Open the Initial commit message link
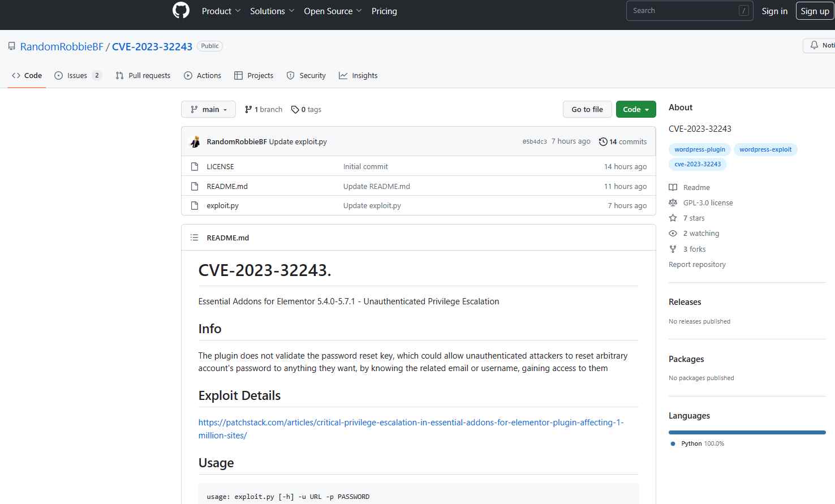Screen dimensions: 835x504 click(365, 166)
